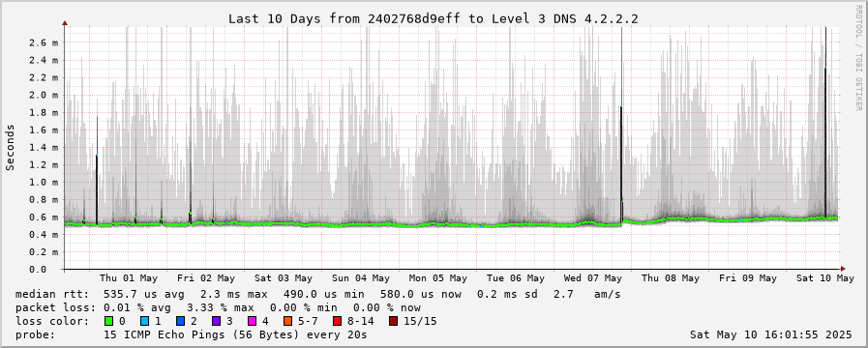
Task: Click the magenta loss color 4 swatch
Action: (252, 321)
